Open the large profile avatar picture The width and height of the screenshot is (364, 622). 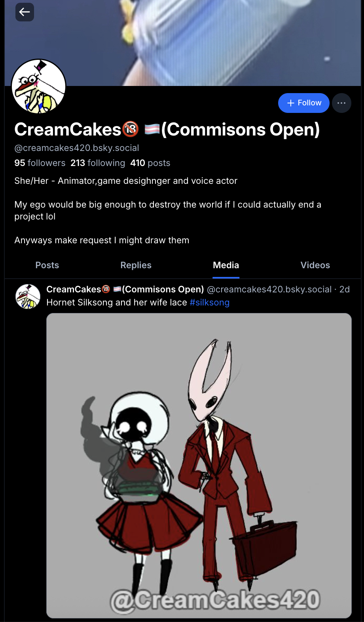(39, 86)
